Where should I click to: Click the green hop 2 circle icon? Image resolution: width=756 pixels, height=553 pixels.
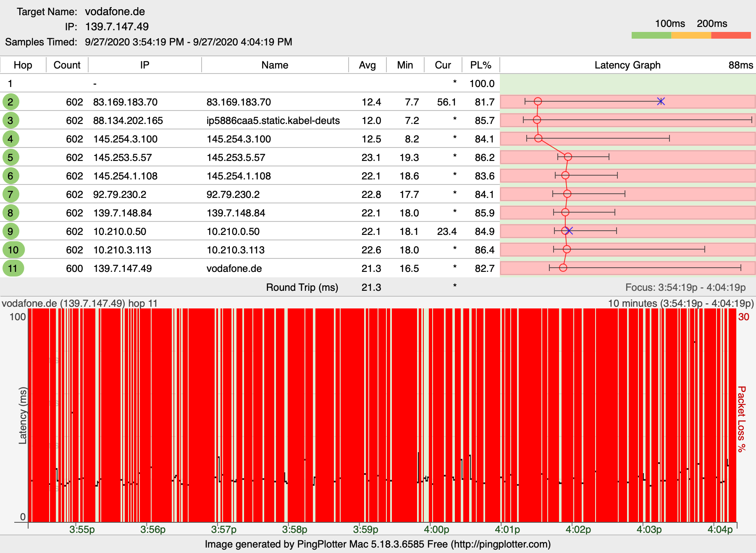(x=10, y=102)
